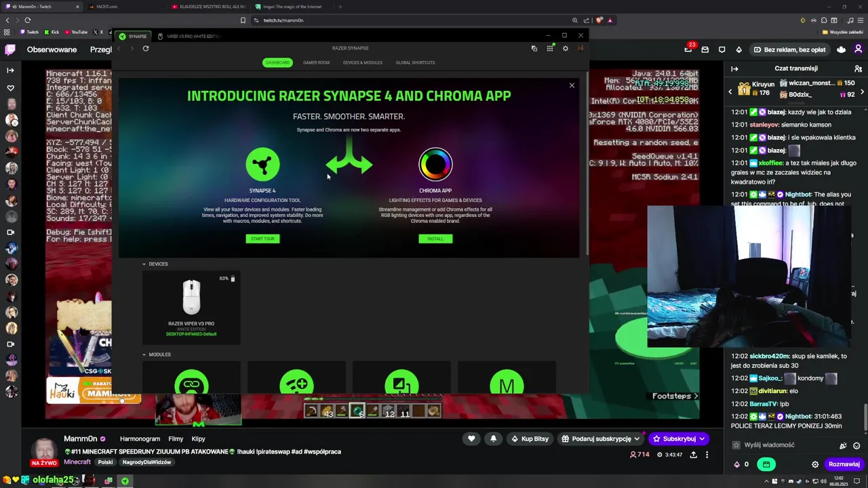The width and height of the screenshot is (868, 488).
Task: Click the Chroma App color wheel icon
Action: (x=435, y=165)
